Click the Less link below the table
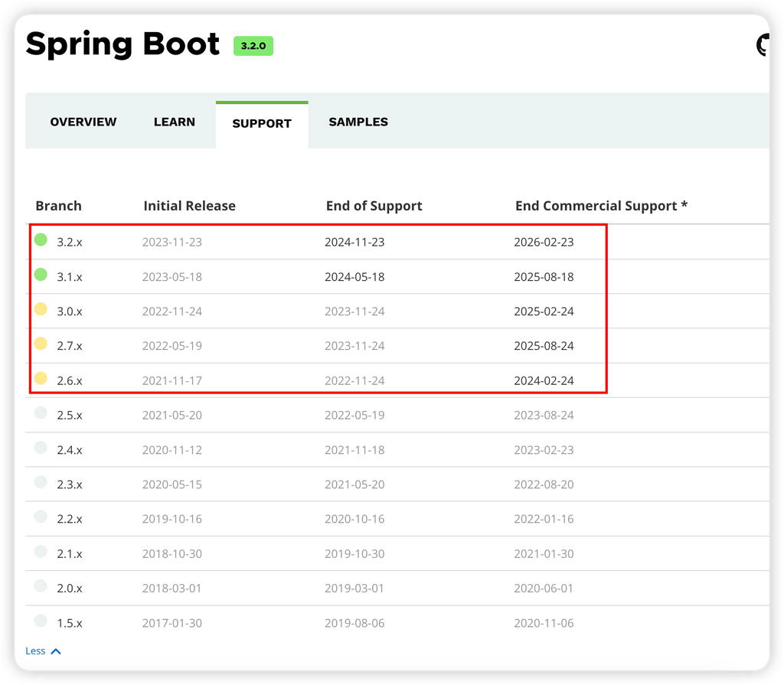The width and height of the screenshot is (784, 685). (34, 651)
